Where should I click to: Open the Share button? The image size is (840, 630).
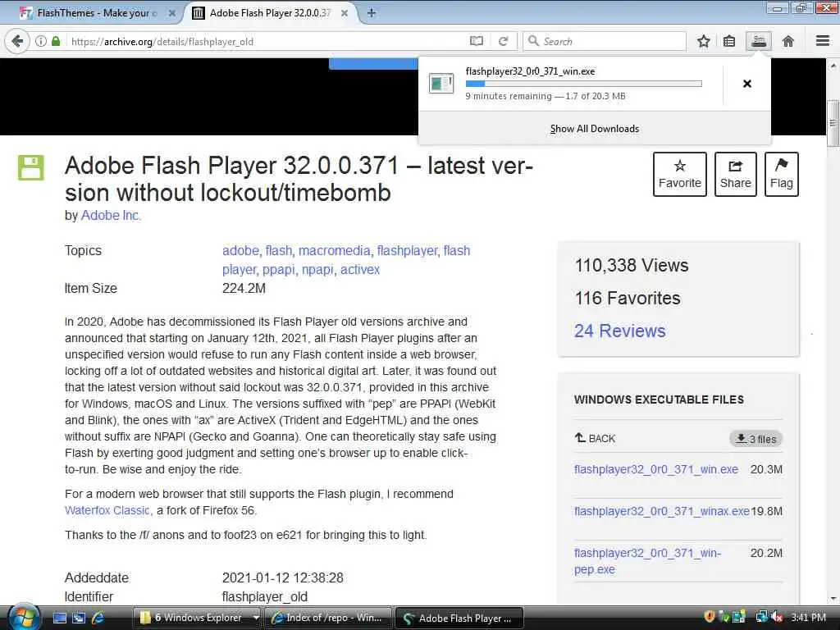(x=736, y=174)
